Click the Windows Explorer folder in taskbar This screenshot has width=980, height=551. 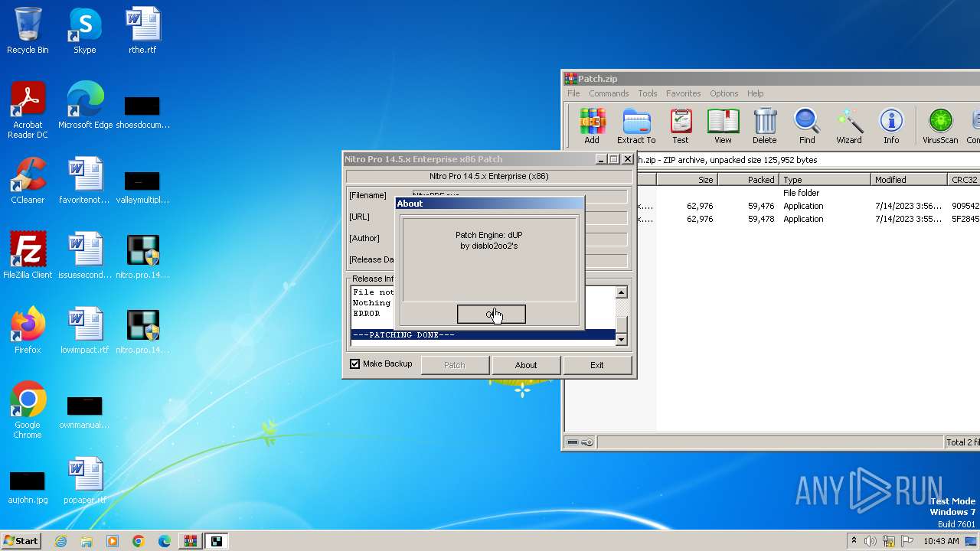pos(87,541)
